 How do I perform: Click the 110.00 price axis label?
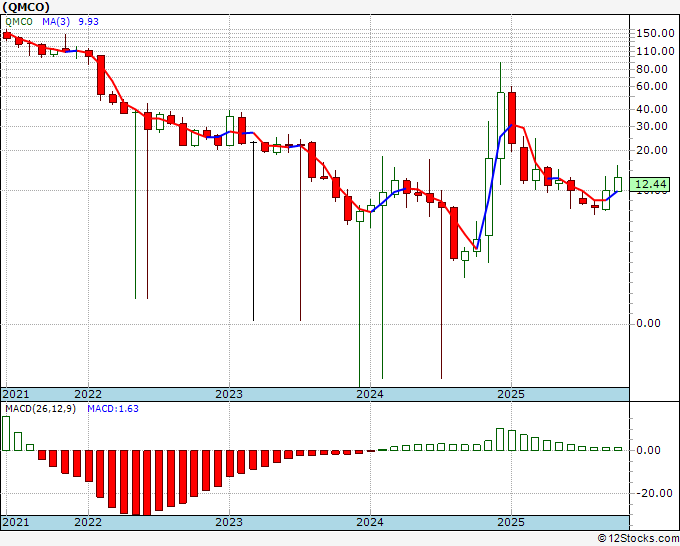coord(655,51)
